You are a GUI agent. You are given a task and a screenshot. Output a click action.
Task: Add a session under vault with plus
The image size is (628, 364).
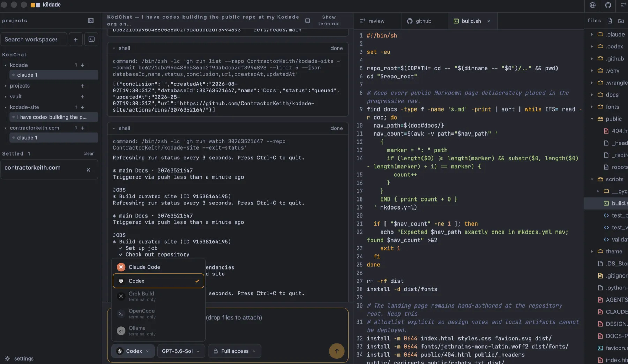coord(83,97)
